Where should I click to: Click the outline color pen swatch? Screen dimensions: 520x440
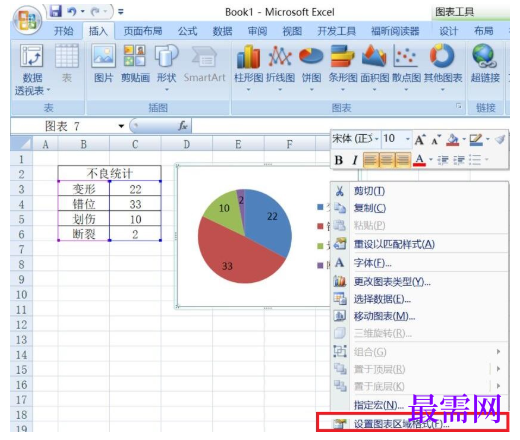point(476,139)
